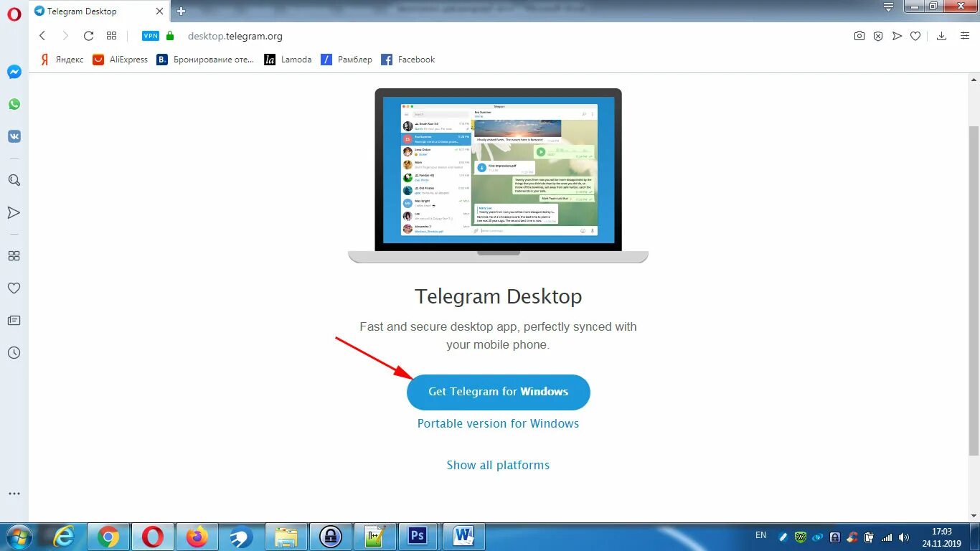This screenshot has width=980, height=551.
Task: Open Speed Dial from the sidebar
Action: click(14, 255)
